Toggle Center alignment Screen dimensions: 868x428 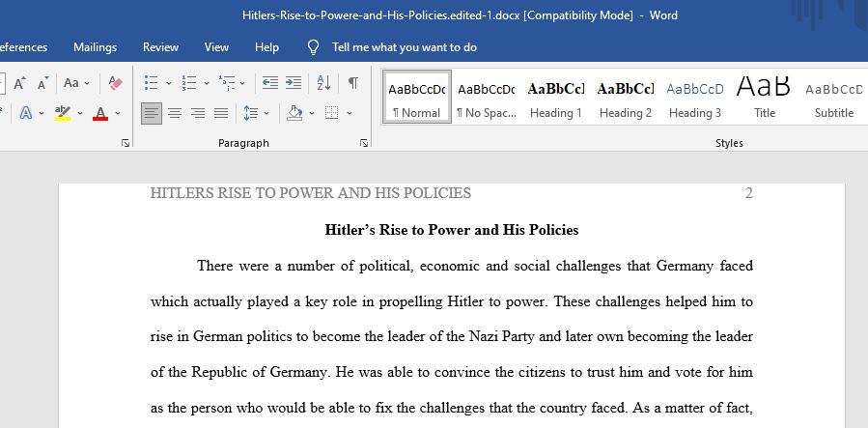pyautogui.click(x=175, y=113)
